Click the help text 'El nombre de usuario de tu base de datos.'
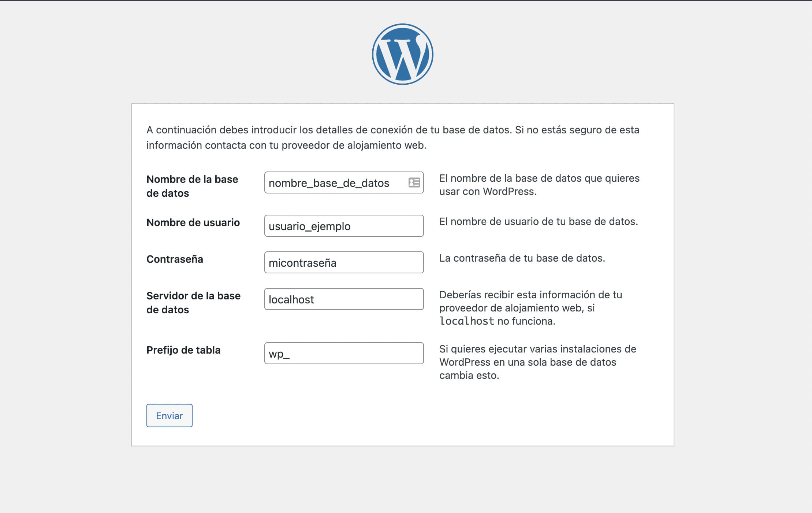Image resolution: width=812 pixels, height=513 pixels. click(x=539, y=221)
